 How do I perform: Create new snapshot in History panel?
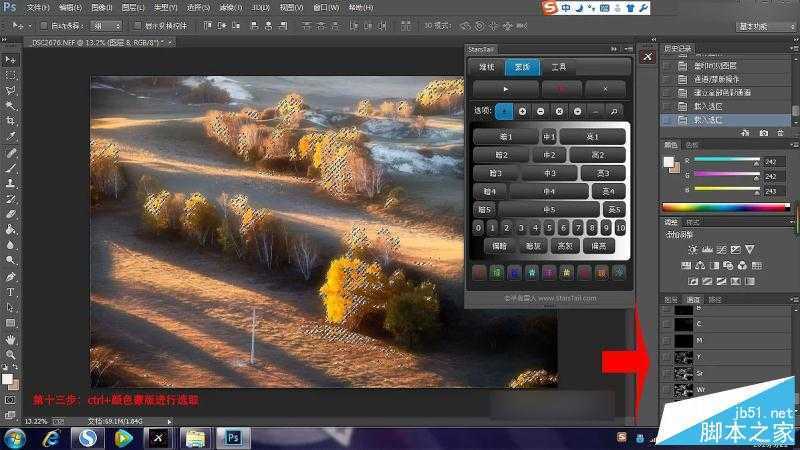click(x=763, y=133)
